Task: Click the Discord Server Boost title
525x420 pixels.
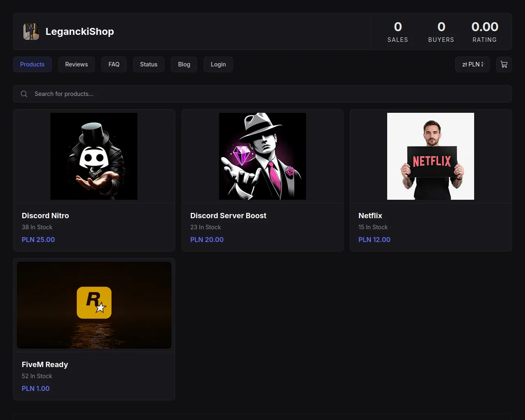Action: click(x=228, y=216)
